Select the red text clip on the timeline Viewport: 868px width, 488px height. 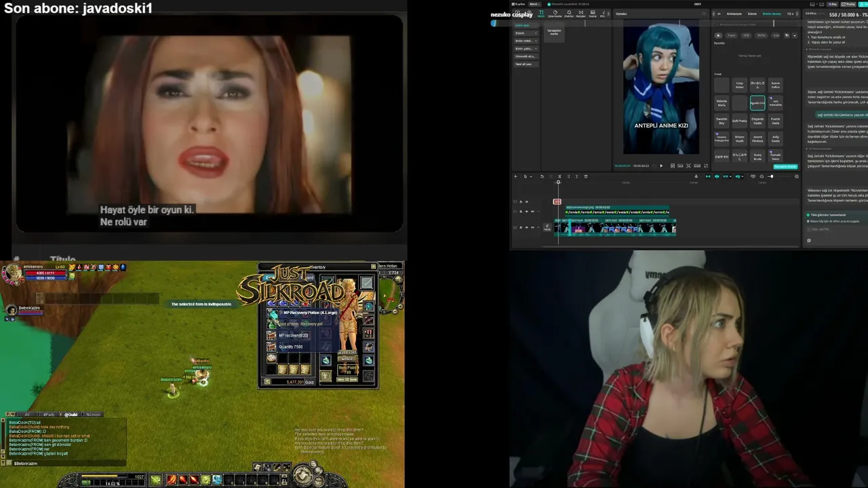tap(557, 201)
